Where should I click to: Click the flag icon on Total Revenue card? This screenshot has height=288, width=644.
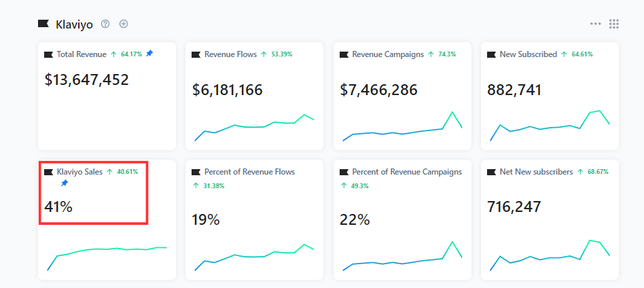point(48,54)
